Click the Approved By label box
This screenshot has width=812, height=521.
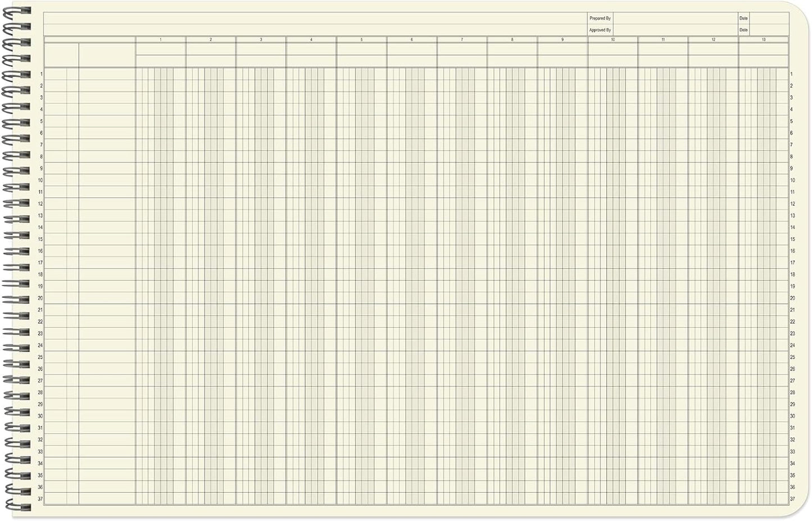601,29
